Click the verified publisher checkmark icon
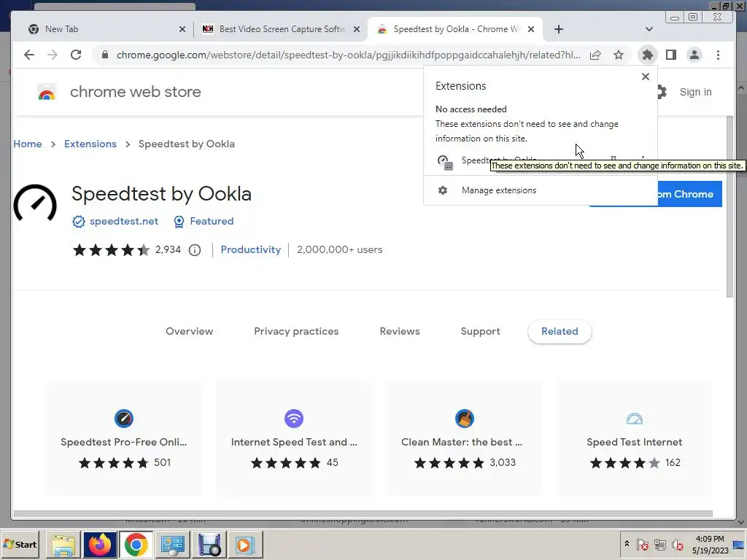 tap(79, 222)
